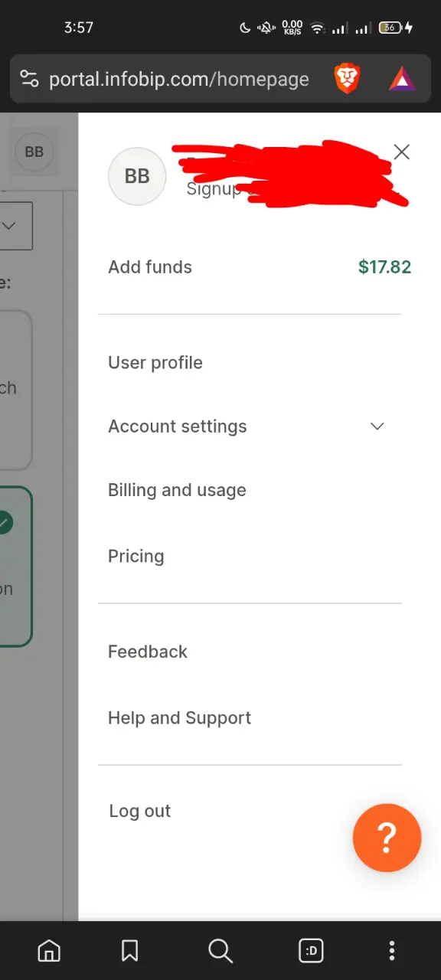Close the account side menu
This screenshot has width=441, height=980.
(401, 152)
